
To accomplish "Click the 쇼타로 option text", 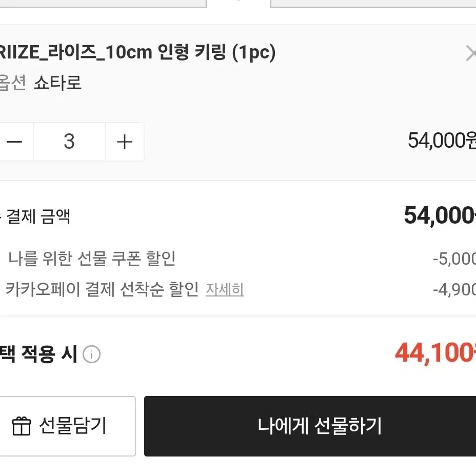I will pos(57,83).
